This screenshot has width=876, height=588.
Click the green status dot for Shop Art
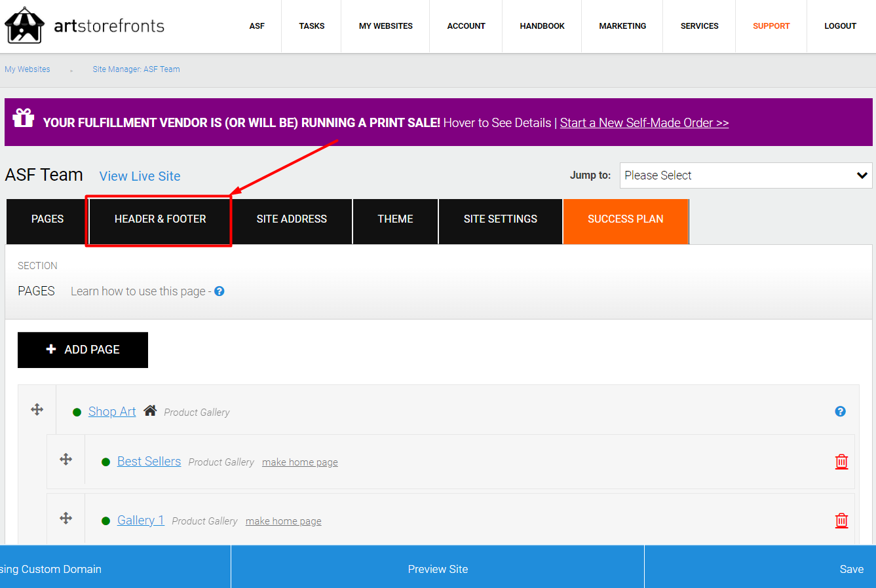(x=77, y=413)
